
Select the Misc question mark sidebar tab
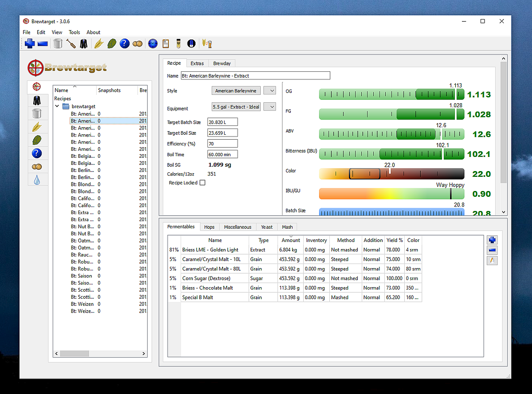[37, 153]
